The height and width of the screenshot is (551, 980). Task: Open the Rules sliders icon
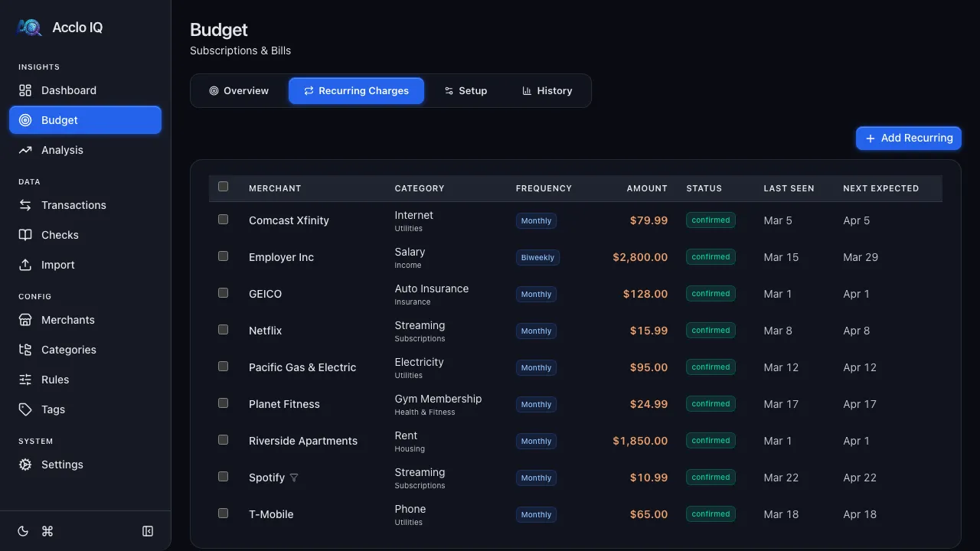25,380
